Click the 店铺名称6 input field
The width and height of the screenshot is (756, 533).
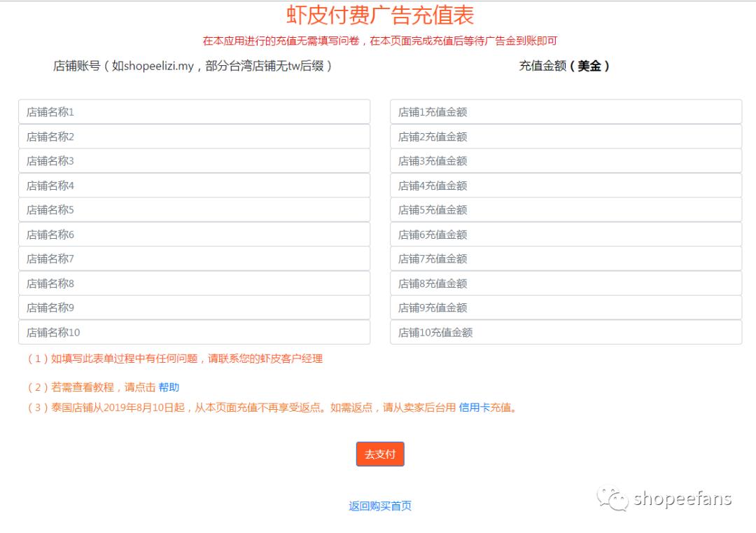pos(195,235)
